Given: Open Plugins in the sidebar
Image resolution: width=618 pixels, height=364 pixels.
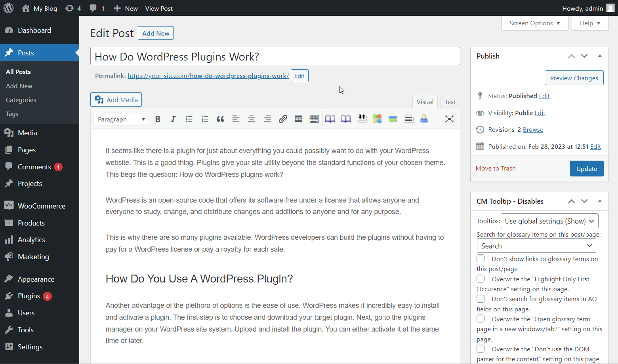Looking at the screenshot, I should (x=40, y=296).
